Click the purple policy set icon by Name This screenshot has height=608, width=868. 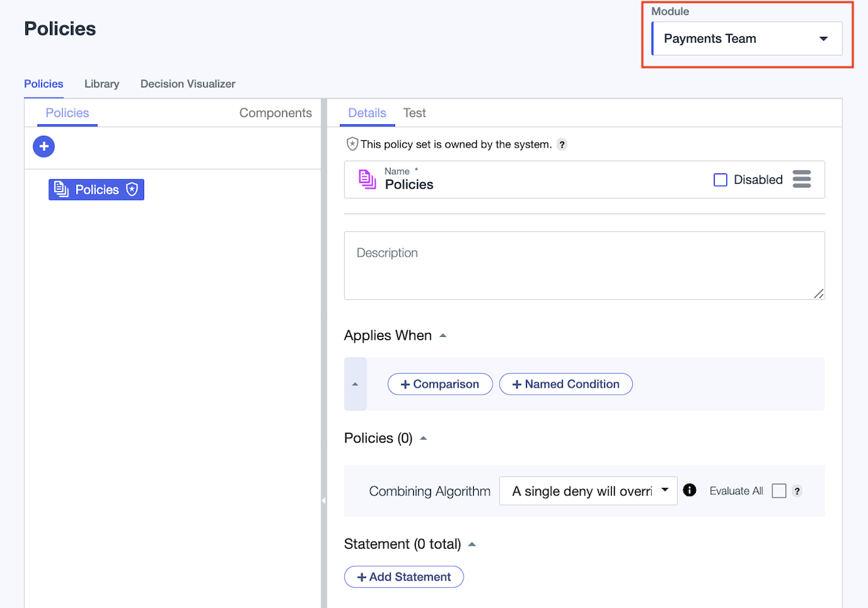point(367,179)
